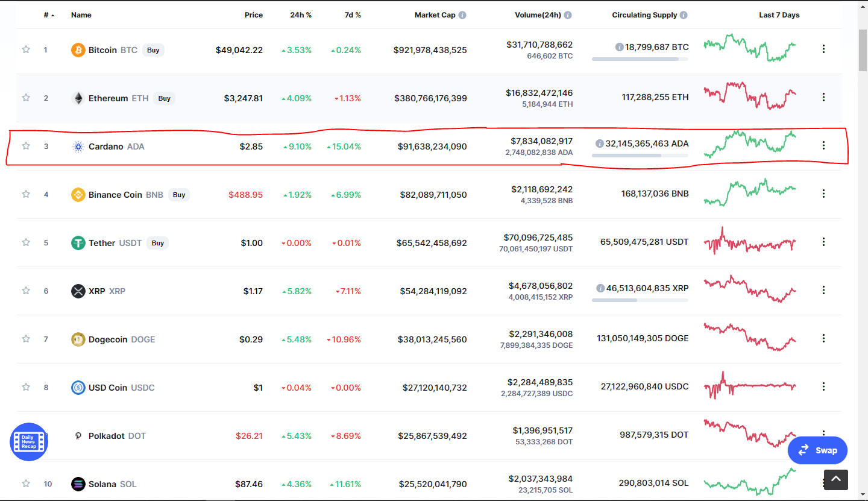Click USD Coin volume $2,284,489,835

tap(541, 382)
